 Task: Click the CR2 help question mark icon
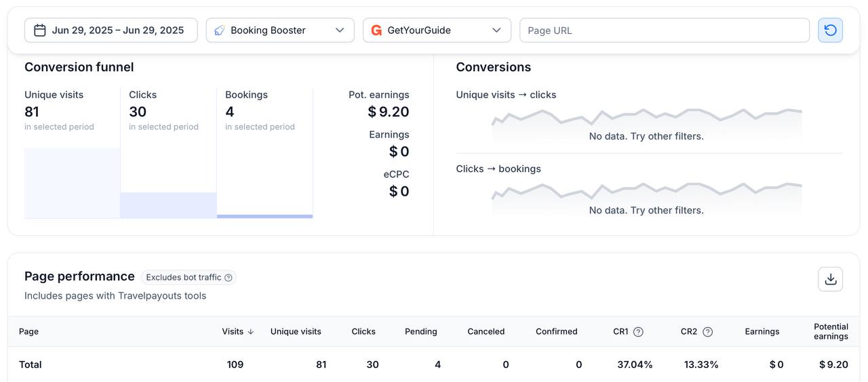(707, 332)
